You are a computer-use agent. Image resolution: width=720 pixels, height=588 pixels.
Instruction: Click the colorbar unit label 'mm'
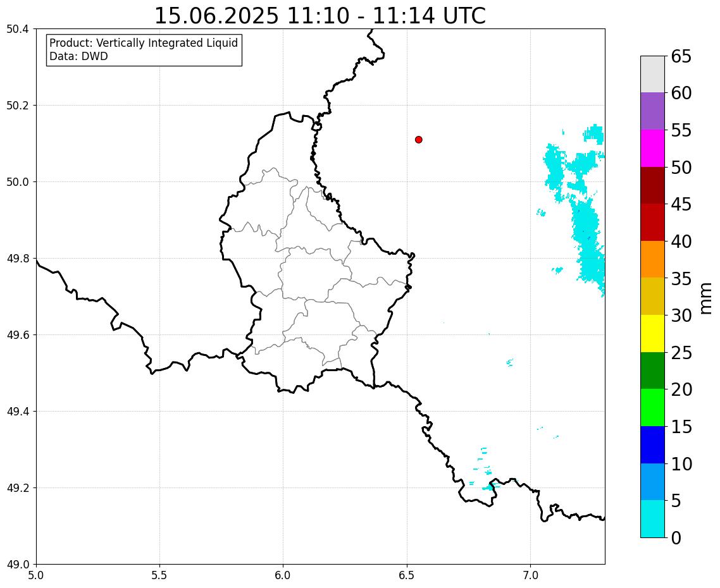[x=706, y=298]
